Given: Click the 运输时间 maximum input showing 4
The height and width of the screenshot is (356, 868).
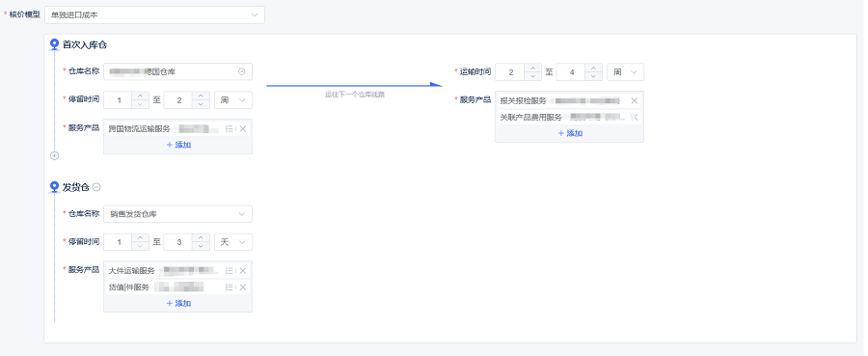Looking at the screenshot, I should [571, 72].
